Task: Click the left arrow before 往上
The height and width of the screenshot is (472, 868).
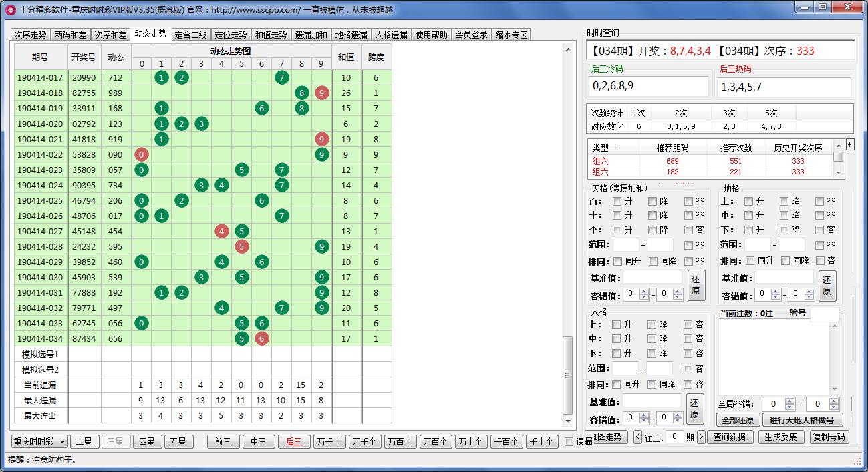Action: pyautogui.click(x=637, y=437)
